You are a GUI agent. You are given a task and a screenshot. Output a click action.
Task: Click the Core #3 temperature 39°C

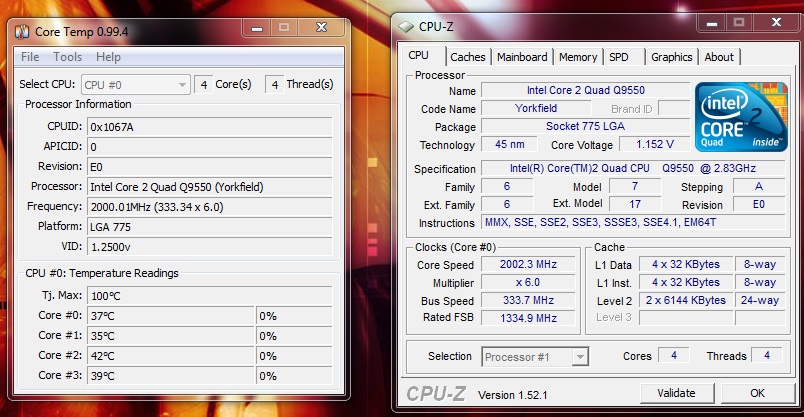pos(171,376)
